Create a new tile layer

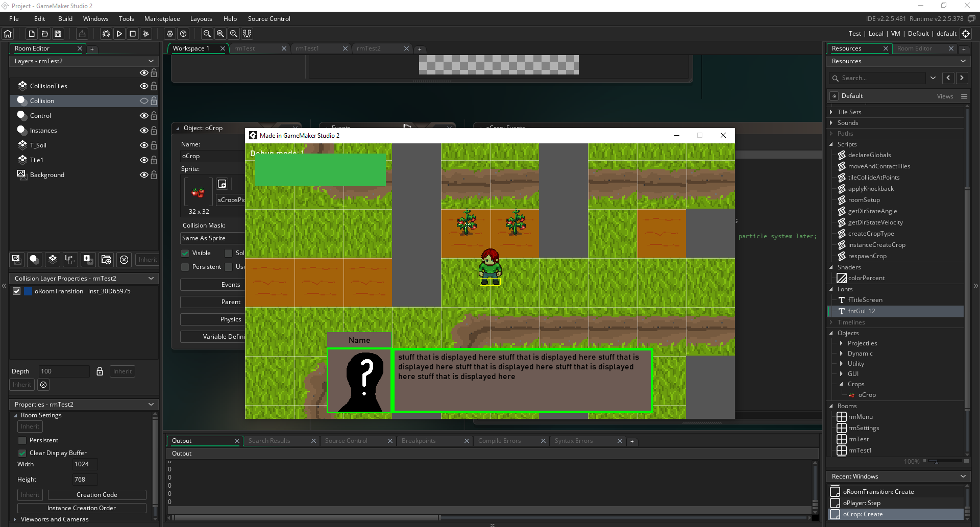[x=52, y=259]
